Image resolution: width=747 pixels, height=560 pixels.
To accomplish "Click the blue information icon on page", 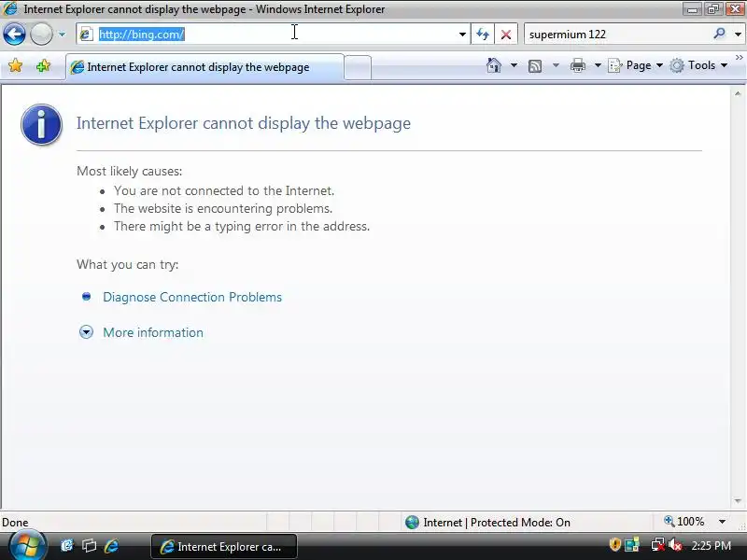I will pos(41,124).
